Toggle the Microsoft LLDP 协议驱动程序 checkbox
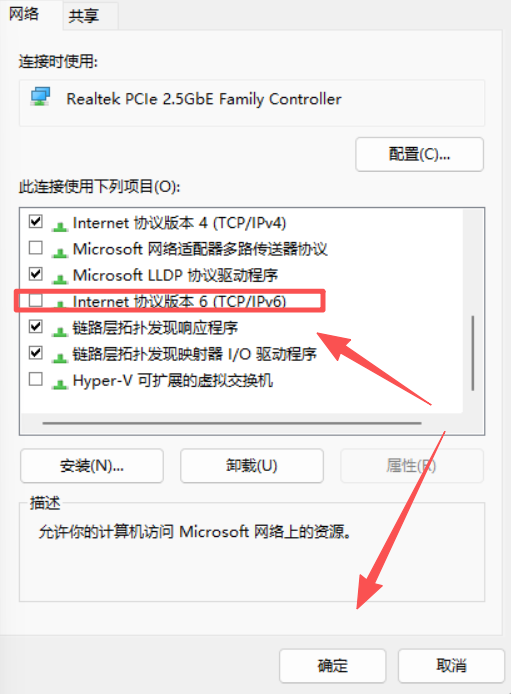This screenshot has width=511, height=694. click(x=36, y=274)
